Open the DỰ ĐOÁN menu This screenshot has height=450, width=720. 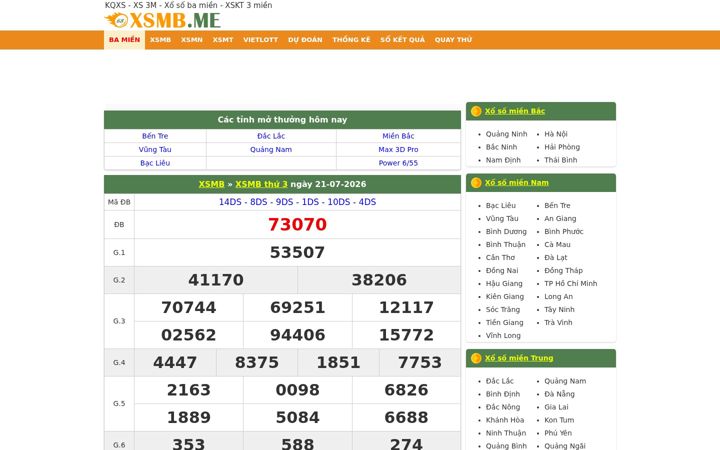305,40
